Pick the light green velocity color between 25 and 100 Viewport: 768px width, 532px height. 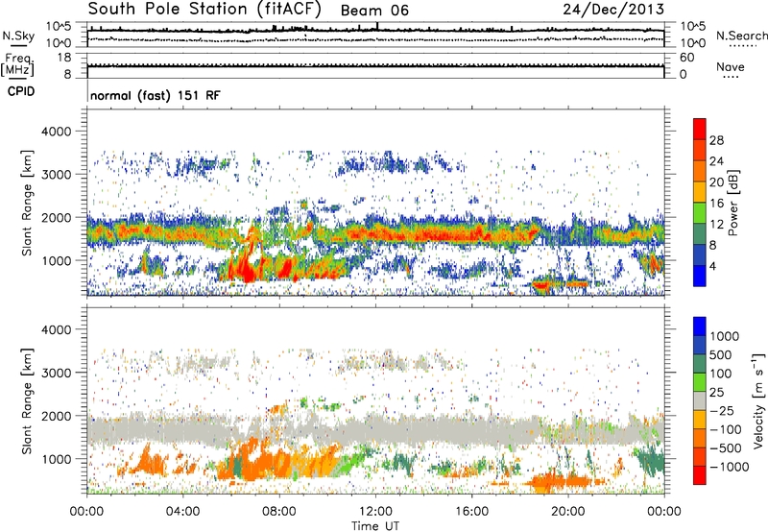[x=700, y=382]
